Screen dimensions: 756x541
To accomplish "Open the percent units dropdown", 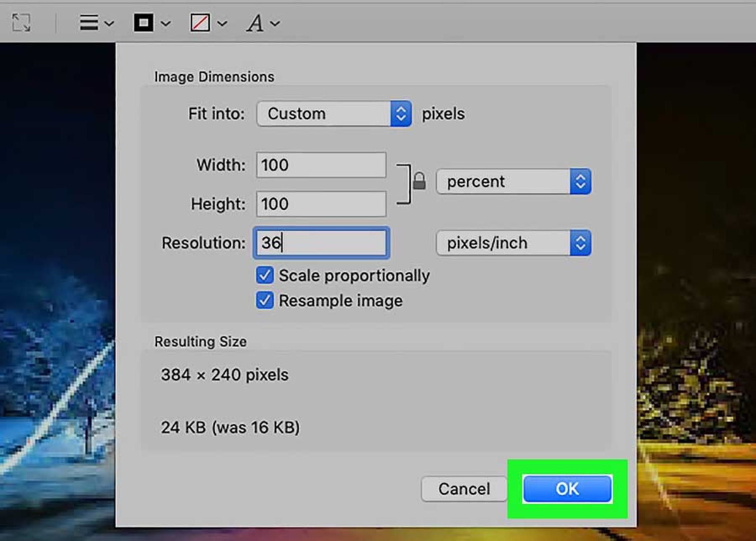I will coord(513,182).
